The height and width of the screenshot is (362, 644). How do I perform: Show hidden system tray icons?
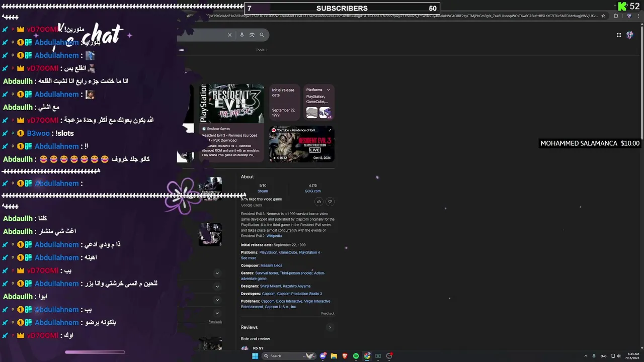click(586, 356)
